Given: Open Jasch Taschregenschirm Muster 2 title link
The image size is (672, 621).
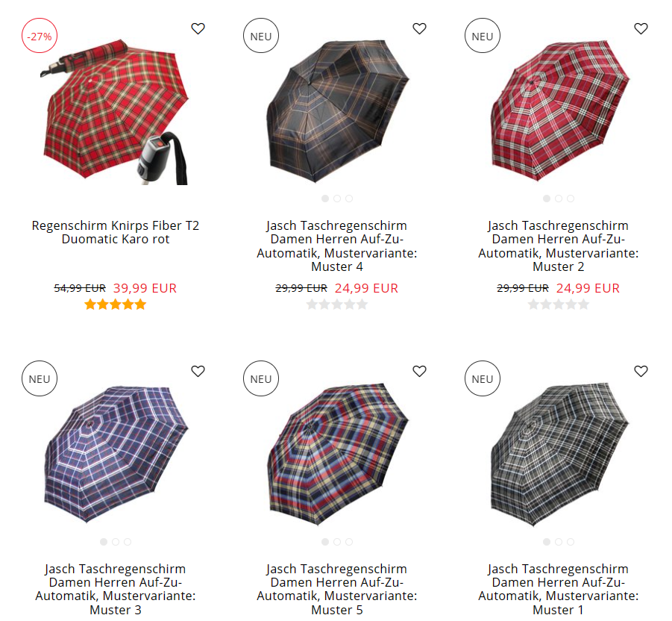Looking at the screenshot, I should pyautogui.click(x=559, y=246).
